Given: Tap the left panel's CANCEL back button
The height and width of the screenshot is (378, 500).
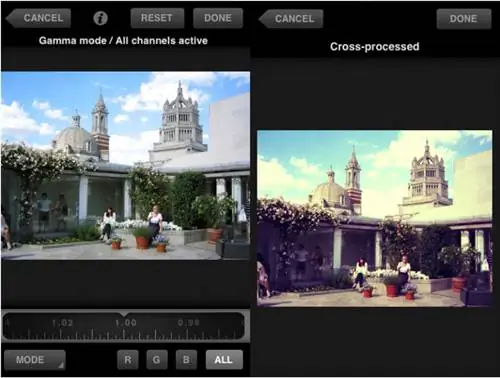Looking at the screenshot, I should point(38,18).
